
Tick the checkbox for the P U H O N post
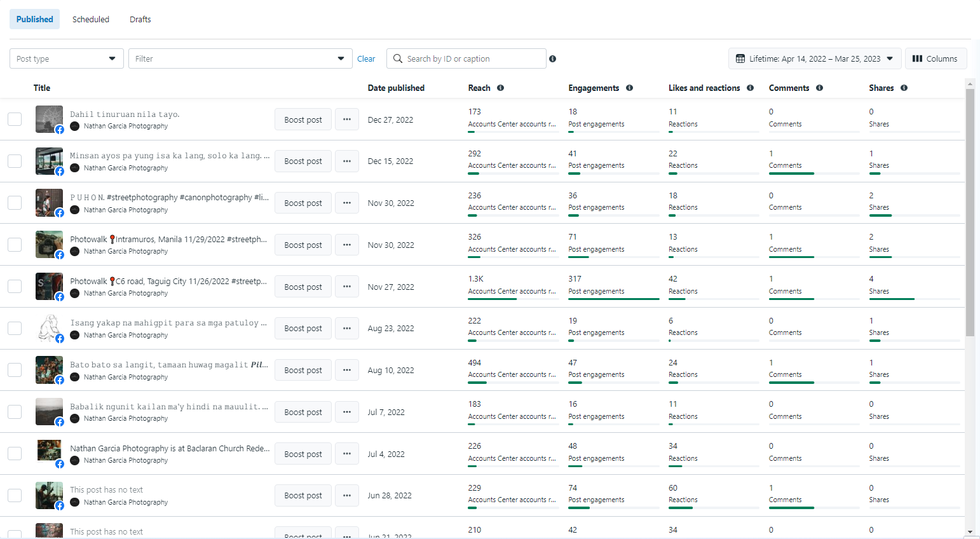point(15,203)
